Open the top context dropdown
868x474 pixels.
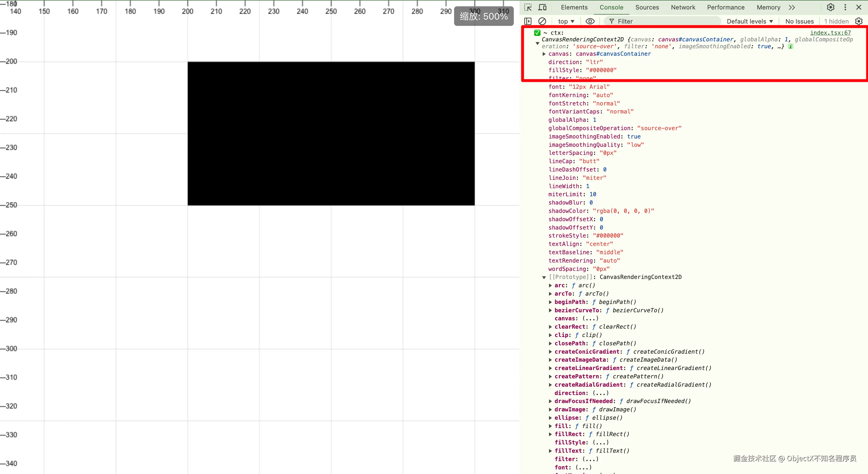[566, 21]
